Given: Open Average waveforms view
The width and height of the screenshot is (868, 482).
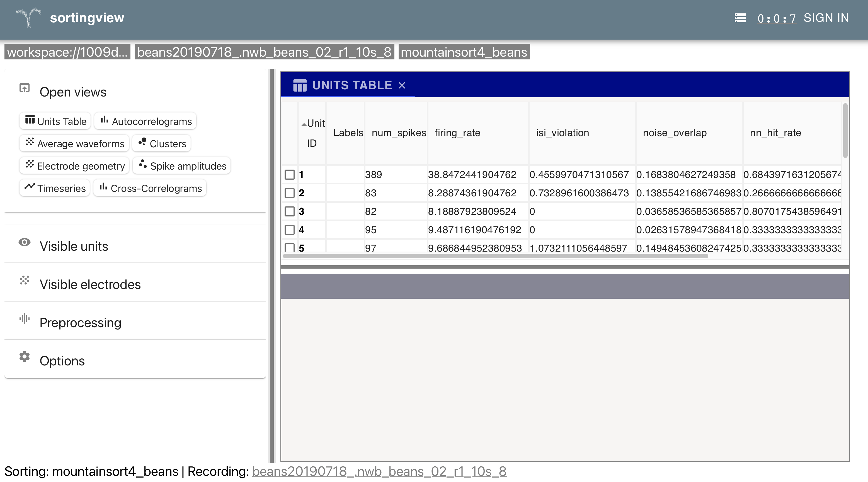Looking at the screenshot, I should point(74,143).
